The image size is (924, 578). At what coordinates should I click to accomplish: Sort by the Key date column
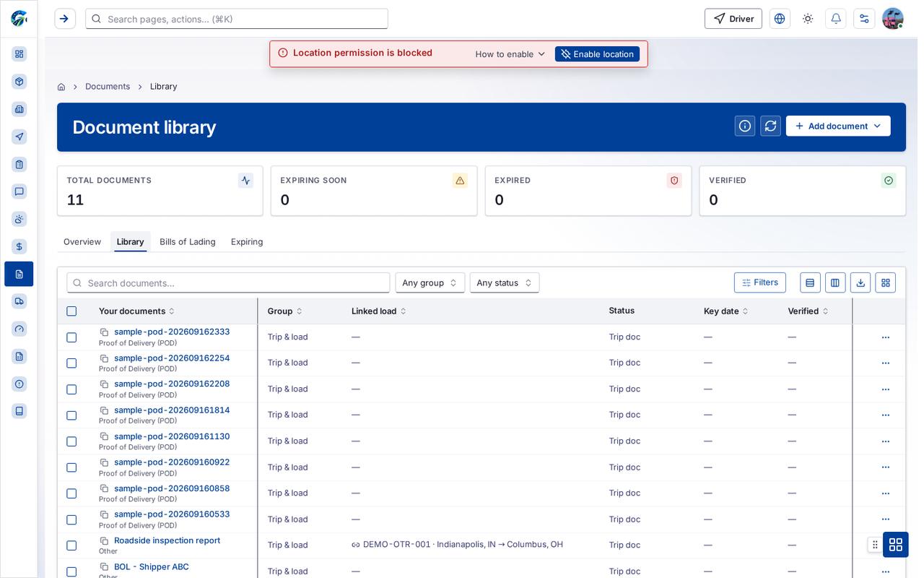(x=726, y=311)
